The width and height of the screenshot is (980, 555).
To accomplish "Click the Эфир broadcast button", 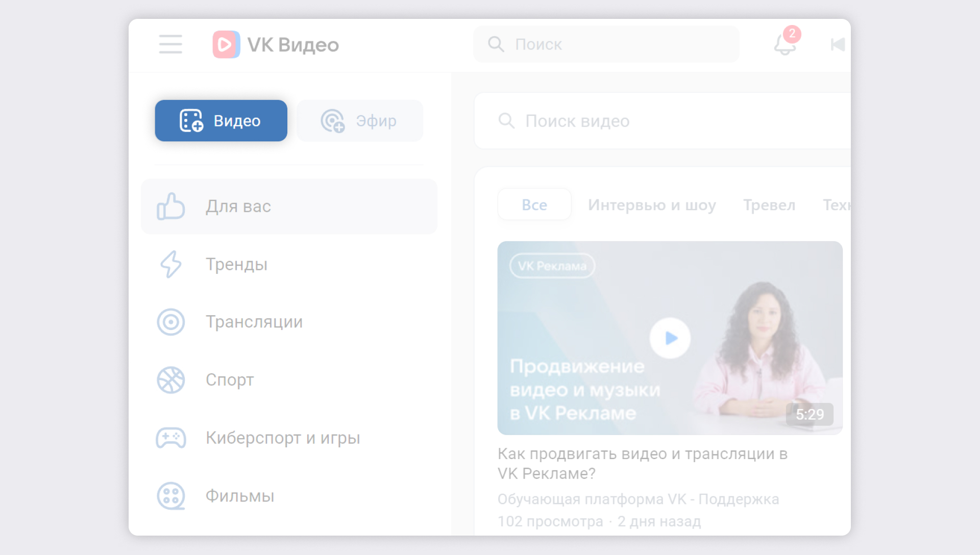I will pos(360,121).
